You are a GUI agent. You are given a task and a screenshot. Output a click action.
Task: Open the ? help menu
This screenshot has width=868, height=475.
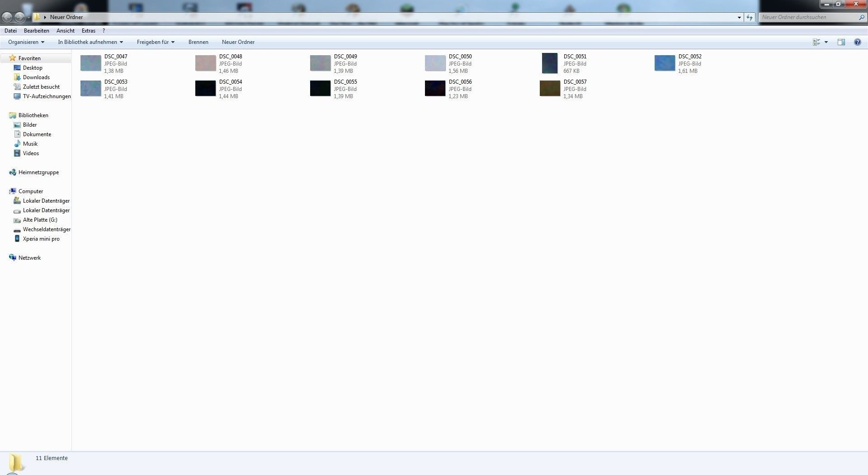104,31
